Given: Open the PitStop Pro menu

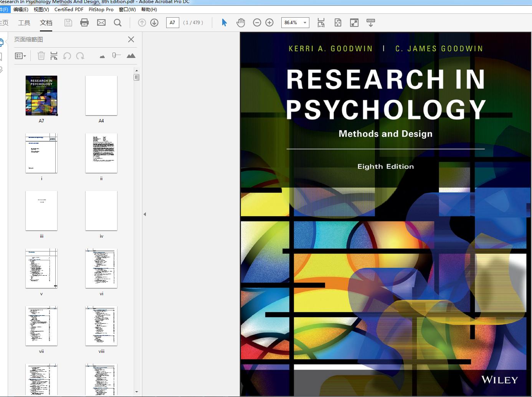Looking at the screenshot, I should point(101,10).
